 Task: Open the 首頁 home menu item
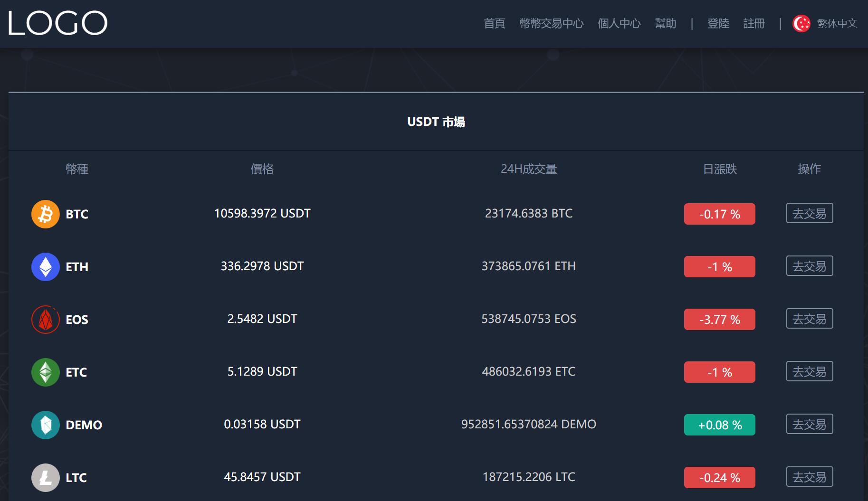[494, 23]
